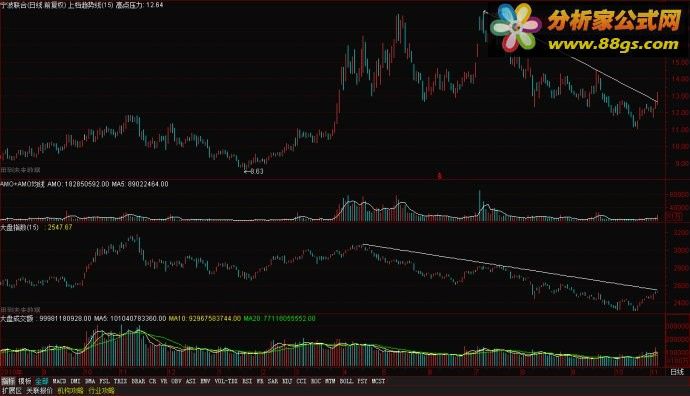
Task: Load the EMV indicator
Action: point(206,381)
